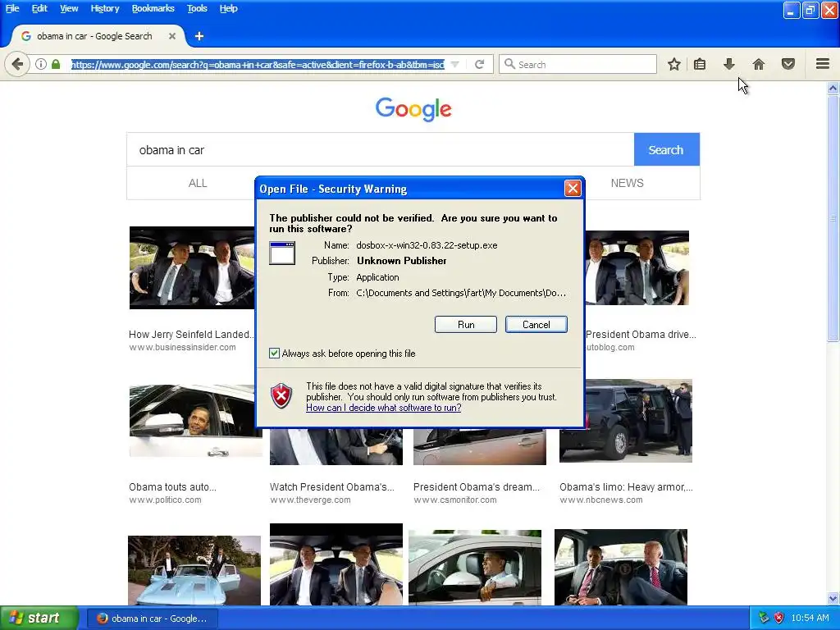Open the blue Corvette image thumbnail

(x=194, y=571)
